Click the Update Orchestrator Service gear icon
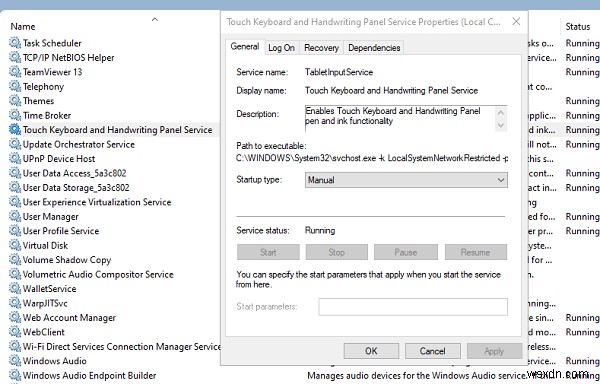Image resolution: width=600 pixels, height=384 pixels. 15,144
